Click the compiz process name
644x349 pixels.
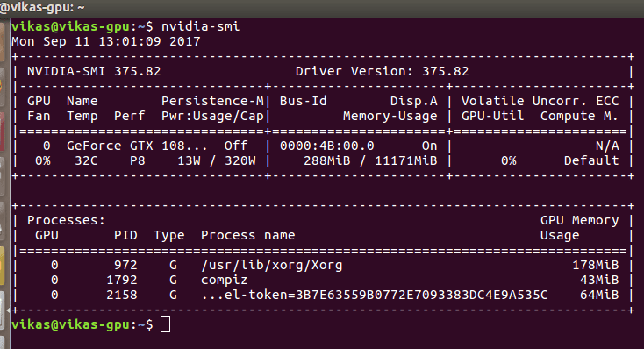[x=225, y=281]
